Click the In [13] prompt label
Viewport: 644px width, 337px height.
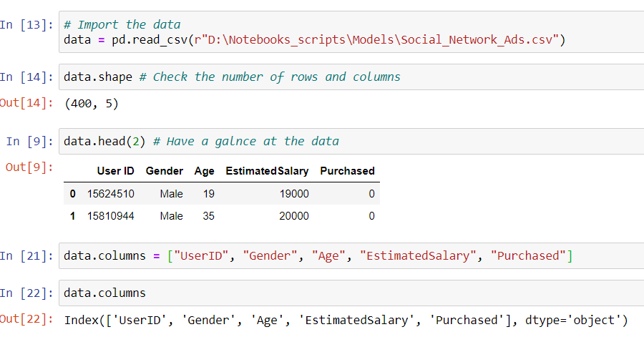27,24
